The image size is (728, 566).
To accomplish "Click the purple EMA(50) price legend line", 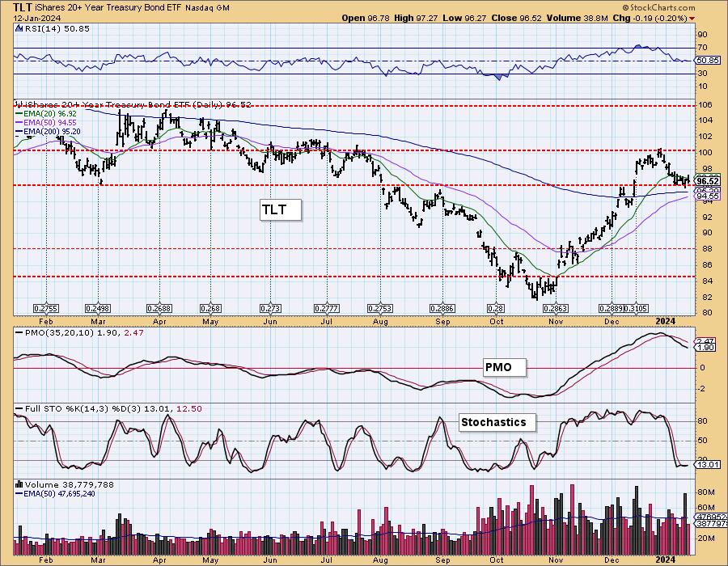I will click(19, 122).
